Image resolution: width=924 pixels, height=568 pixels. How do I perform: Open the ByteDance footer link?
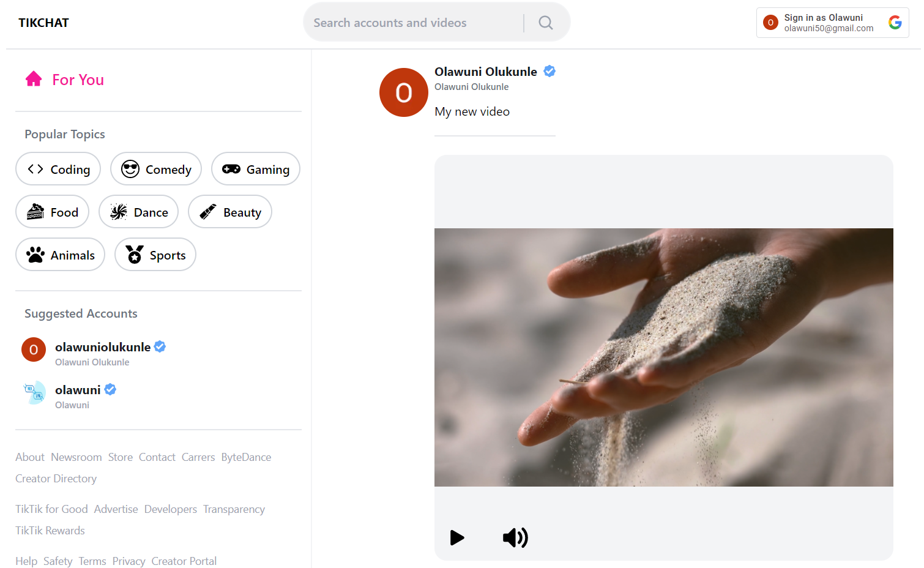246,457
